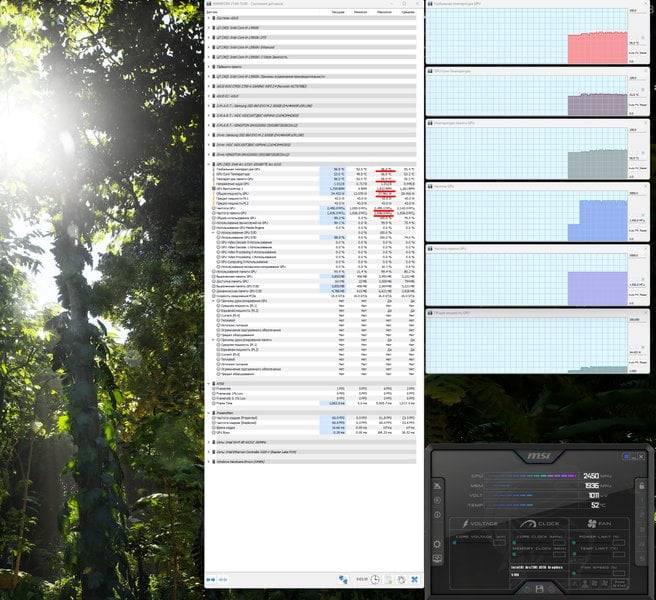This screenshot has height=600, width=656.
Task: Click the Core Clock slider handle
Action: click(514, 543)
